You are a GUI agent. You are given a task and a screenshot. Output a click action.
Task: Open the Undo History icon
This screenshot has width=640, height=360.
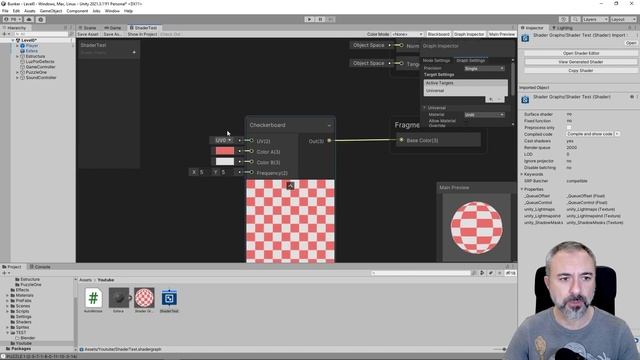564,19
